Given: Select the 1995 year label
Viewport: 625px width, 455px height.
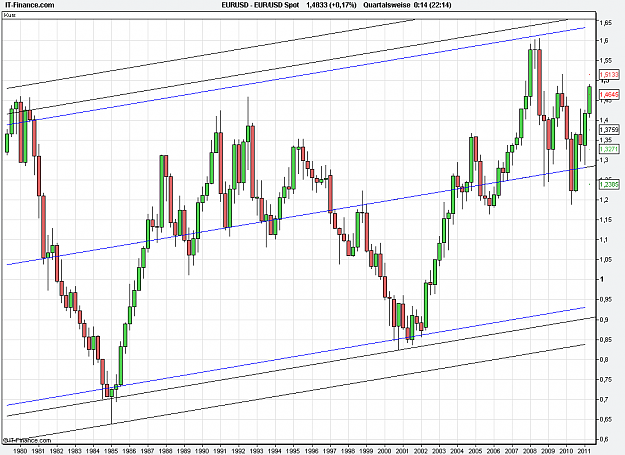Looking at the screenshot, I should point(293,451).
